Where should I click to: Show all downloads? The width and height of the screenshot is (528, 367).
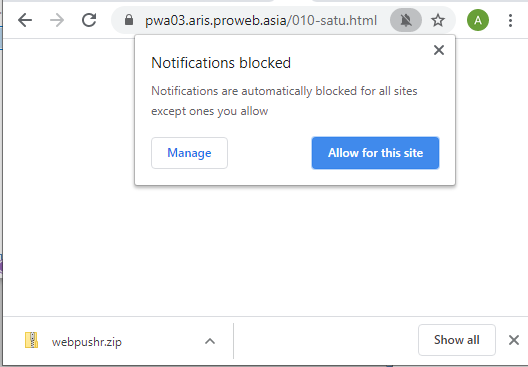tap(457, 340)
